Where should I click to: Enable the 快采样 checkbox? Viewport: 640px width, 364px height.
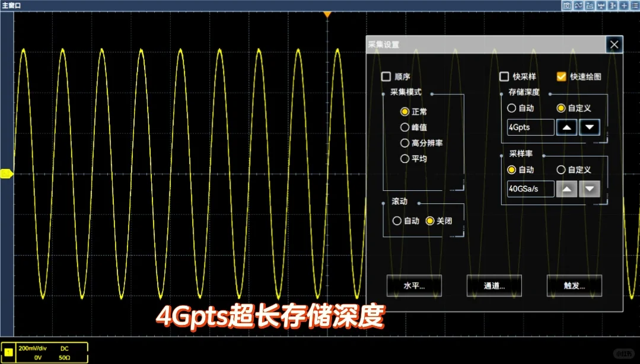coord(505,76)
